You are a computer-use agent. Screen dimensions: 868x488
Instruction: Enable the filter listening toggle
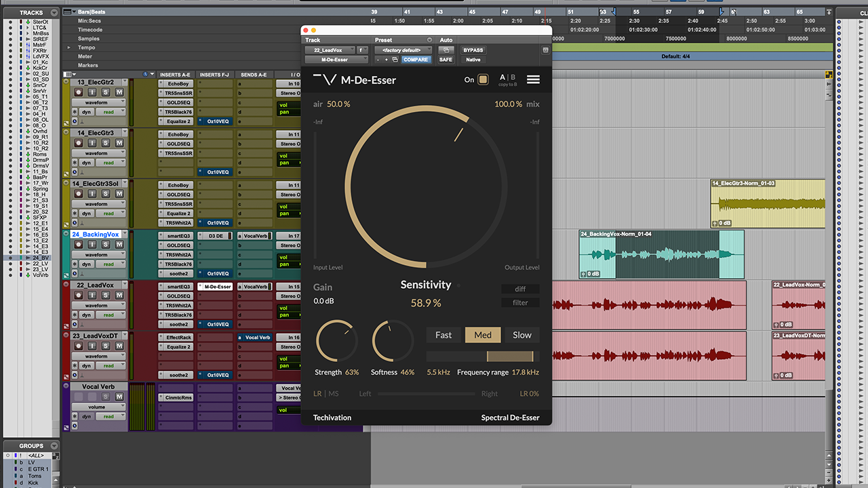click(x=520, y=302)
